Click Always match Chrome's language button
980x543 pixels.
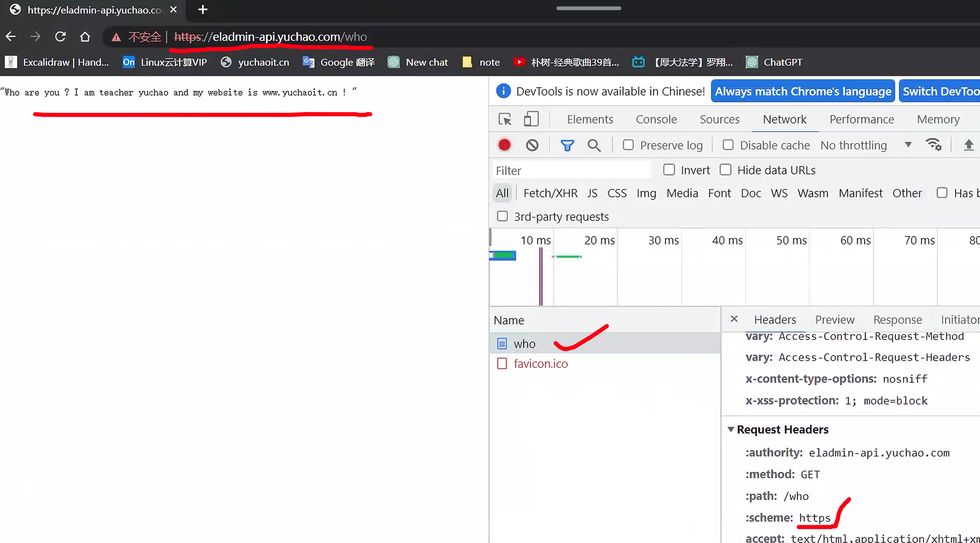coord(803,91)
